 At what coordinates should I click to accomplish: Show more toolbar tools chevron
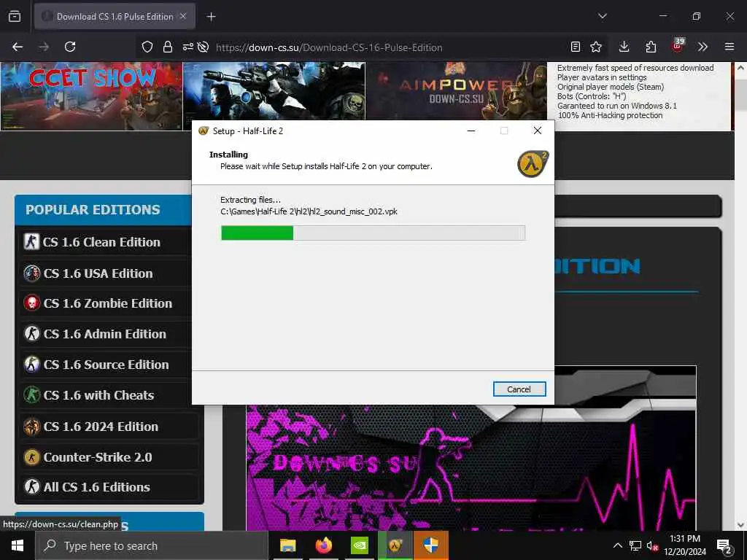[703, 47]
